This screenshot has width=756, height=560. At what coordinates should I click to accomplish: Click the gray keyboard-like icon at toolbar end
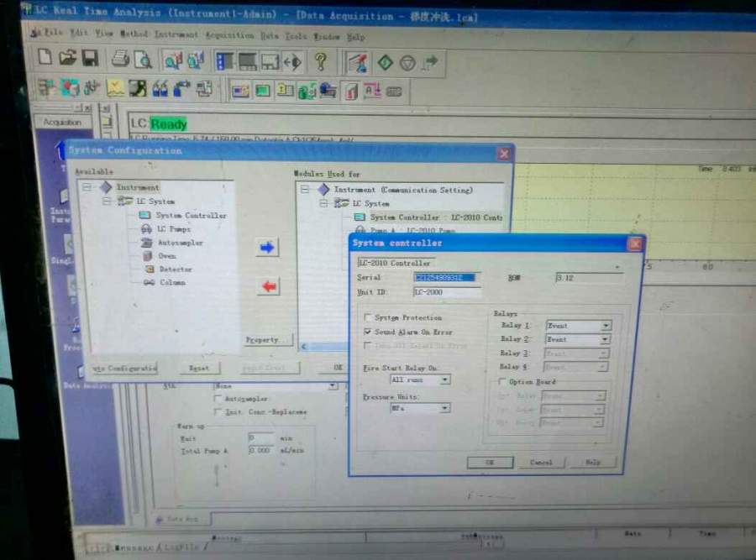[394, 91]
